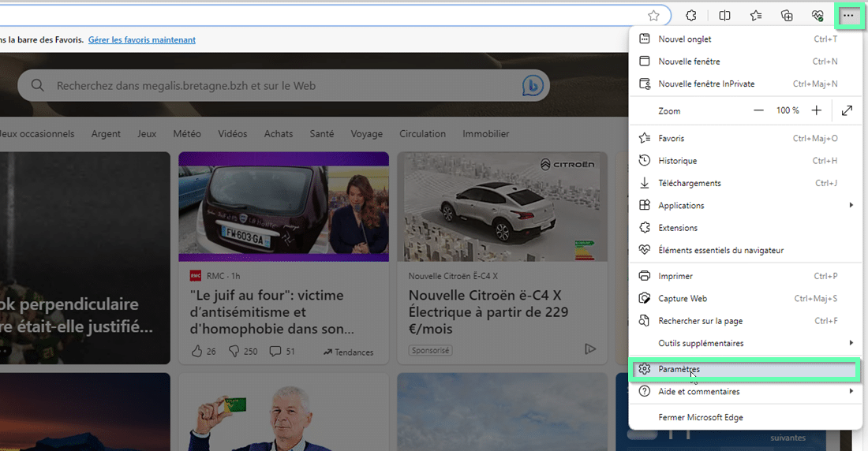Open Browser essentials heart icon in toolbar

[x=817, y=16]
